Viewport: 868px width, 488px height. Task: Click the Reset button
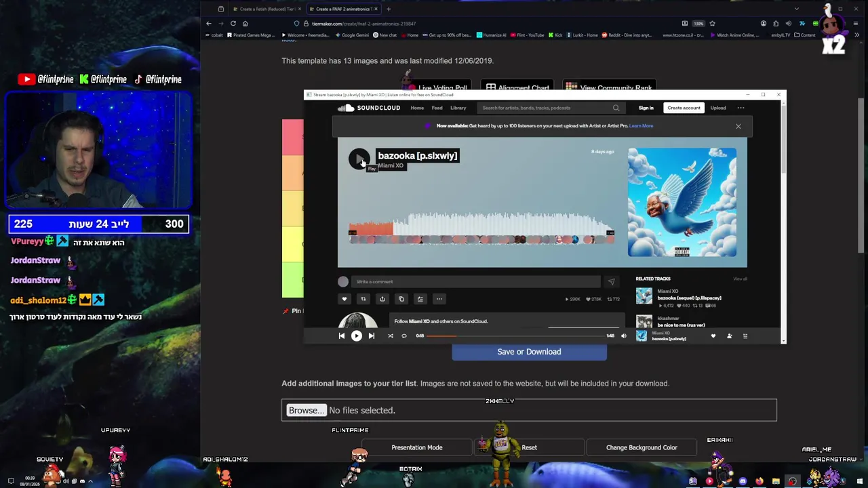(x=529, y=447)
